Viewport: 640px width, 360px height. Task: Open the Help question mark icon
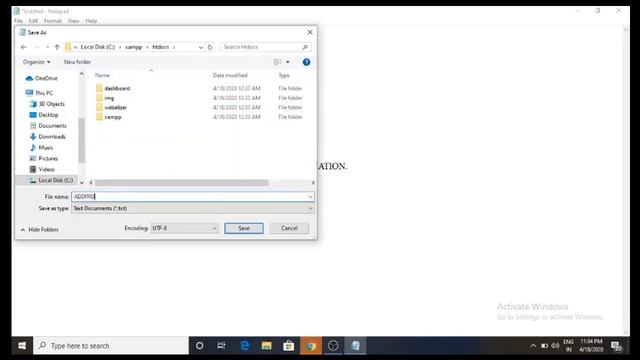[x=306, y=62]
